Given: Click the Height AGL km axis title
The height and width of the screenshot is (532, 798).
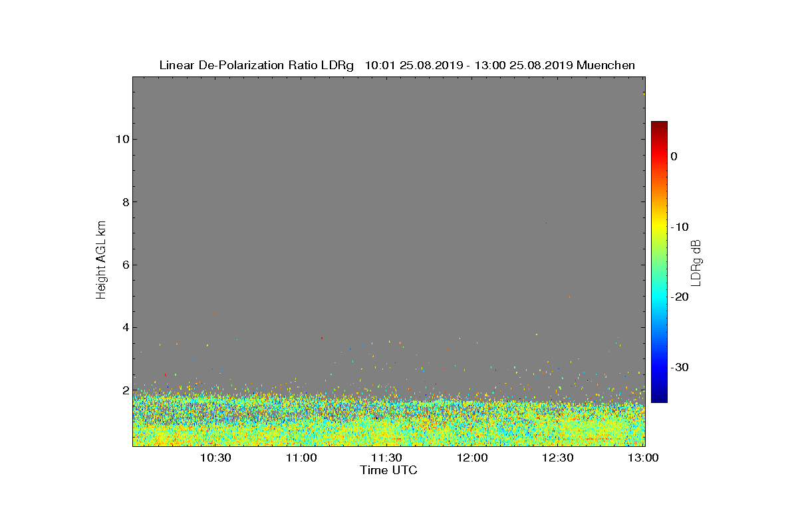Looking at the screenshot, I should (x=101, y=261).
